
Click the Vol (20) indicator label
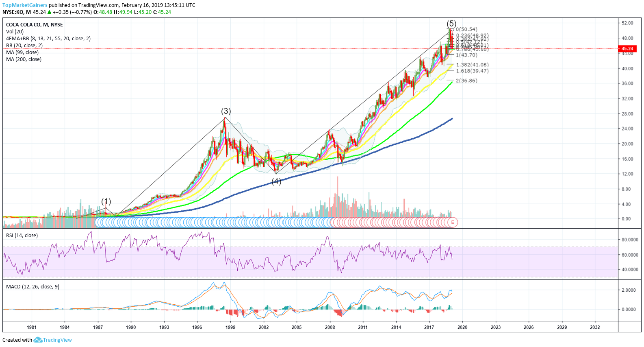tap(15, 32)
